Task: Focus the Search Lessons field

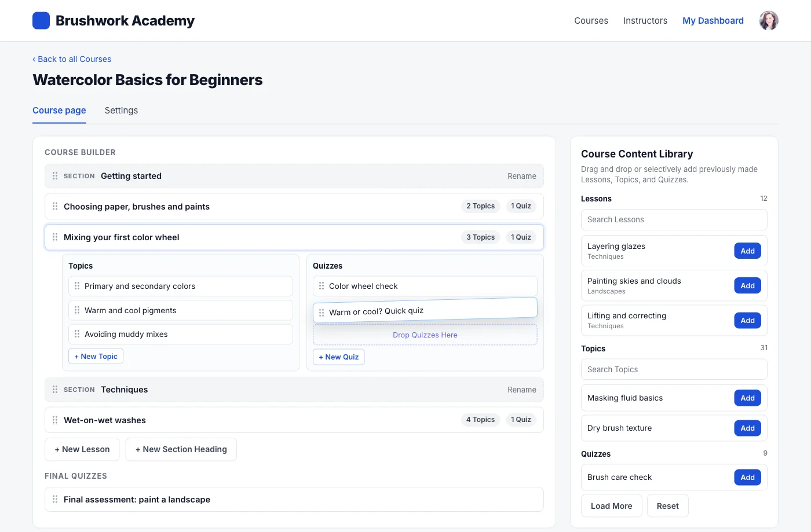Action: [674, 219]
